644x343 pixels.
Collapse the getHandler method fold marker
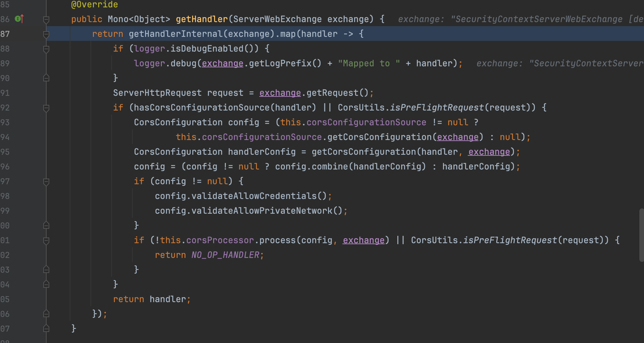pos(46,19)
